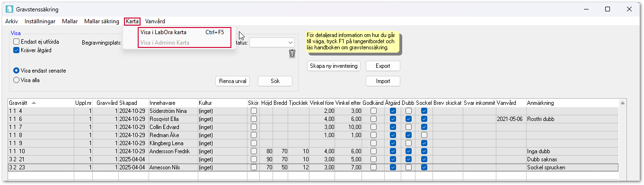This screenshot has height=185, width=644.
Task: Click the 'Svar inkommit' column header
Action: (479, 103)
